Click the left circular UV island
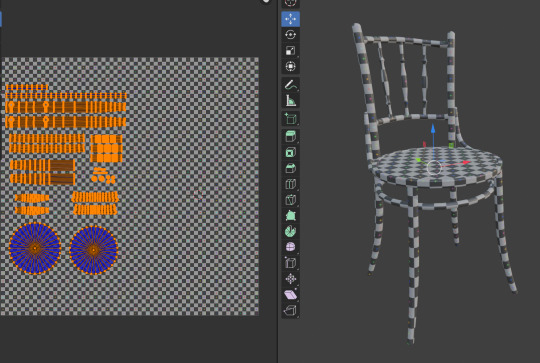 [x=35, y=248]
